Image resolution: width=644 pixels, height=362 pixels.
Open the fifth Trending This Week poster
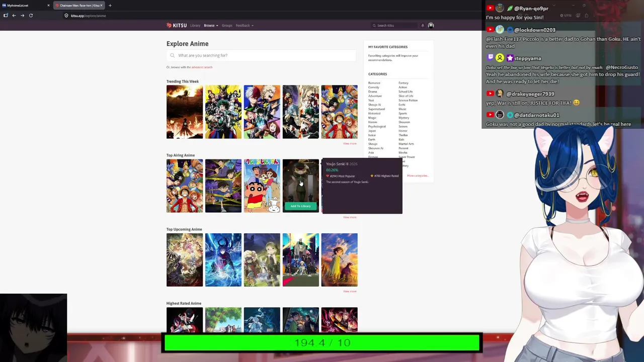click(340, 112)
